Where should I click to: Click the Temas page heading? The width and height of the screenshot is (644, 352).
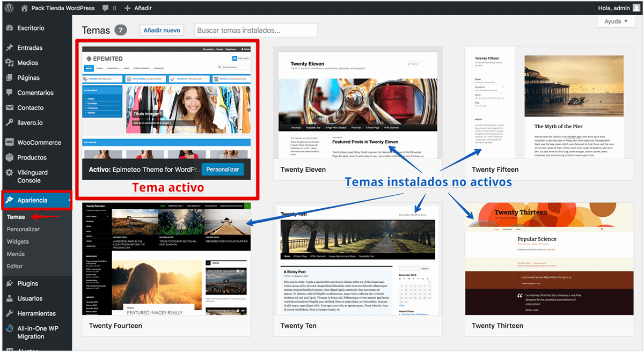96,31
